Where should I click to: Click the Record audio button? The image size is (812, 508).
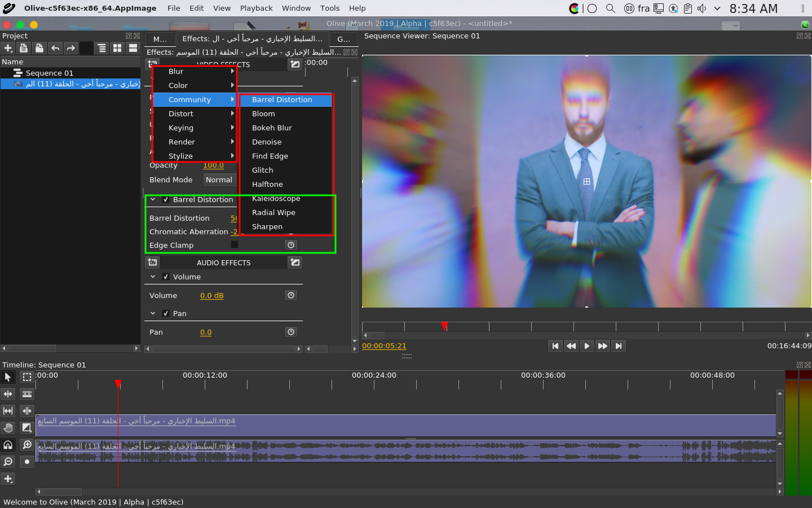click(27, 462)
